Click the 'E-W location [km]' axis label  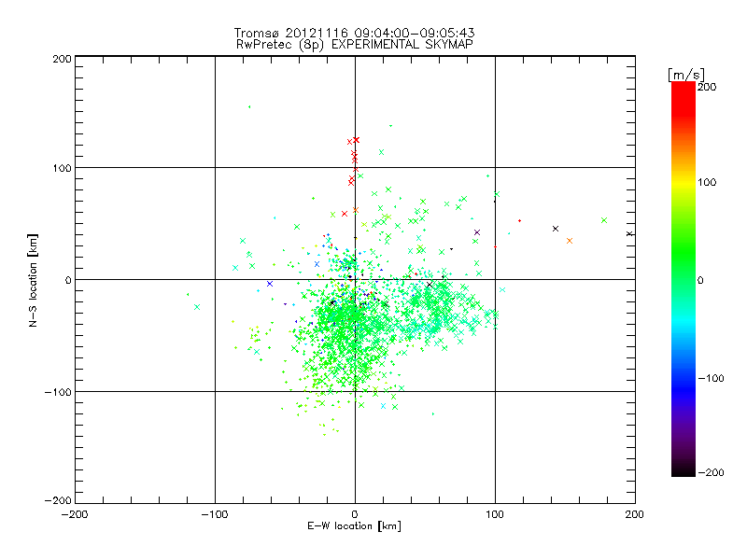point(354,525)
